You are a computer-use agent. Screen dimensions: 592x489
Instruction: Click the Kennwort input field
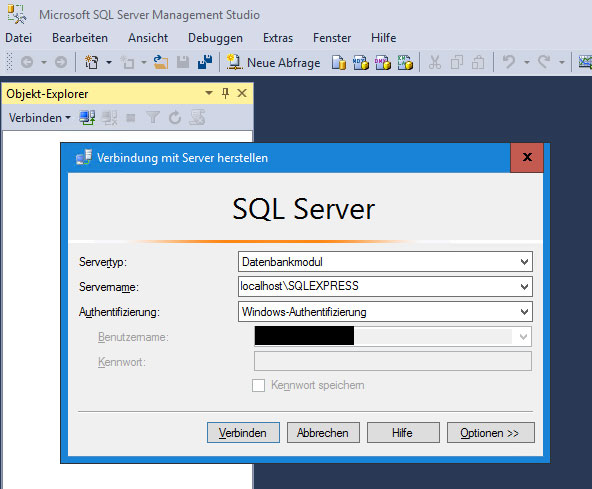click(393, 361)
